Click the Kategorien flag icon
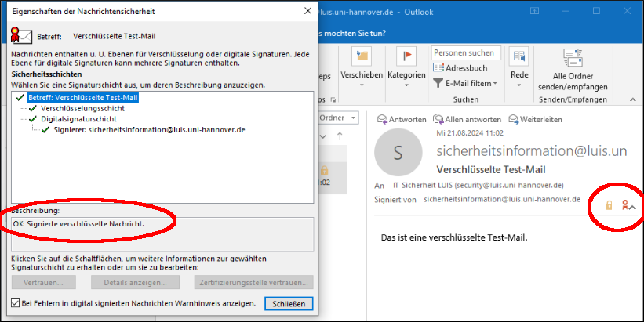644x322 pixels. [x=406, y=56]
